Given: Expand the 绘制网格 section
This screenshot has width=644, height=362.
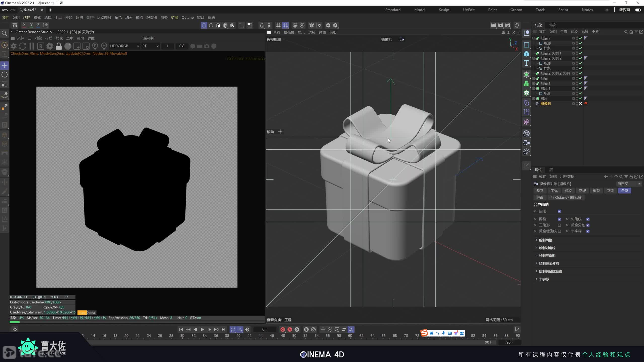Looking at the screenshot, I should point(545,240).
